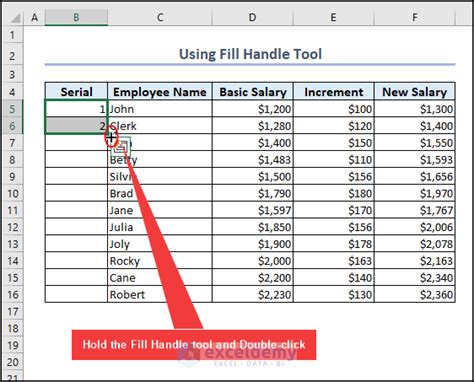Click increment cell $178
This screenshot has width=474, height=382.
(334, 244)
